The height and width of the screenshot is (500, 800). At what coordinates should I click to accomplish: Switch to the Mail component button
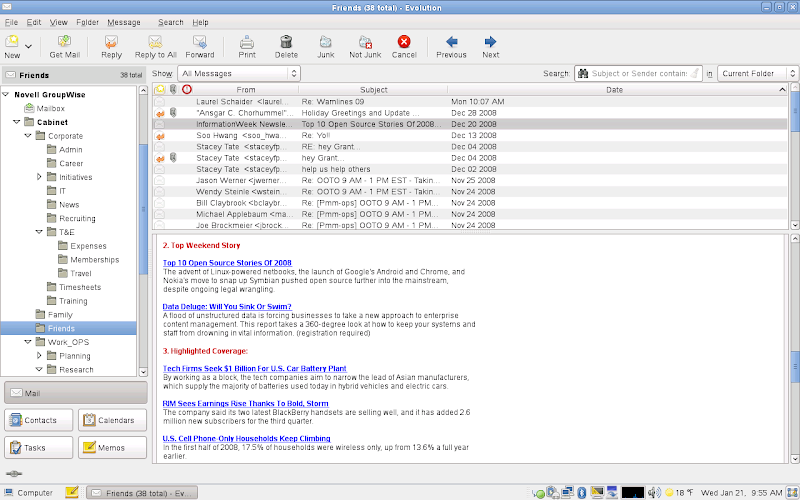tap(76, 393)
